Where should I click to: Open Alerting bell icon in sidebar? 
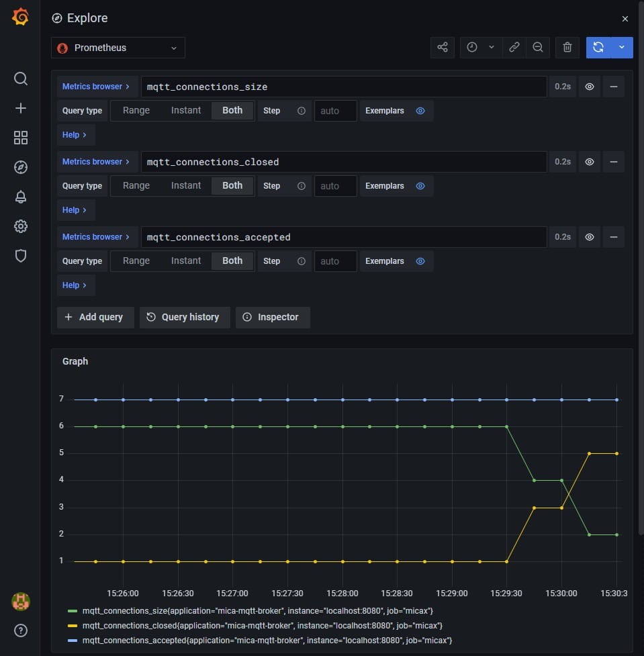coord(21,197)
